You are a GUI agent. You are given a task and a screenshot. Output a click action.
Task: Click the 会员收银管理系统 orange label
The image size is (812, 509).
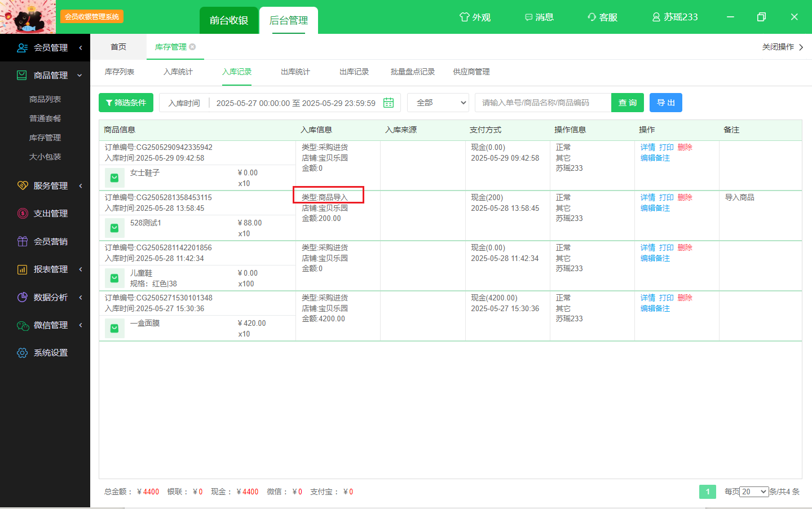(x=92, y=17)
